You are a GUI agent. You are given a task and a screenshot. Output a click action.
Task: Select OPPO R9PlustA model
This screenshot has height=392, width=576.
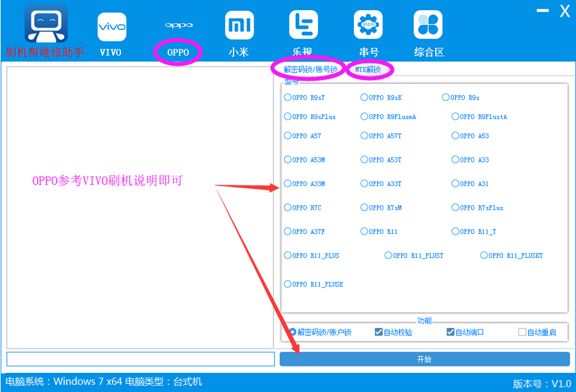[479, 117]
